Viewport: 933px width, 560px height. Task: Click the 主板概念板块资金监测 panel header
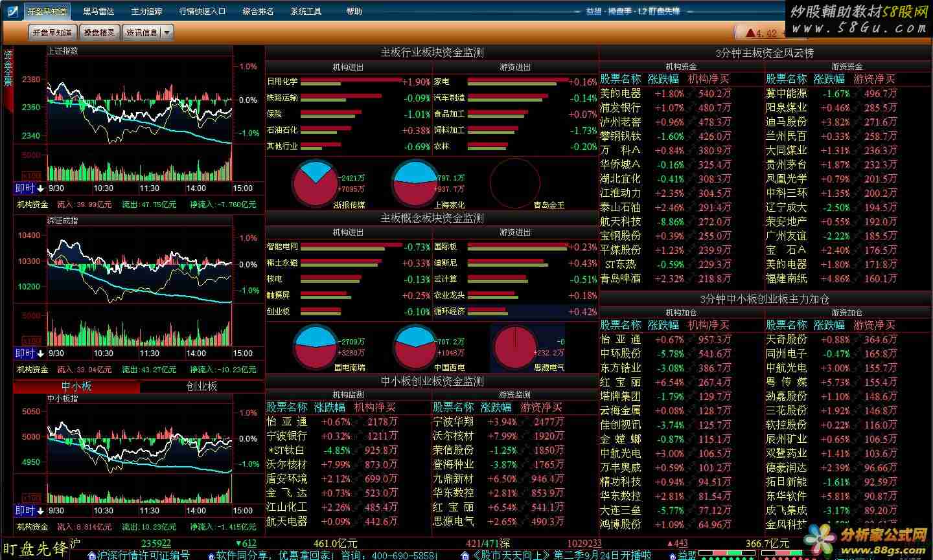[x=432, y=218]
